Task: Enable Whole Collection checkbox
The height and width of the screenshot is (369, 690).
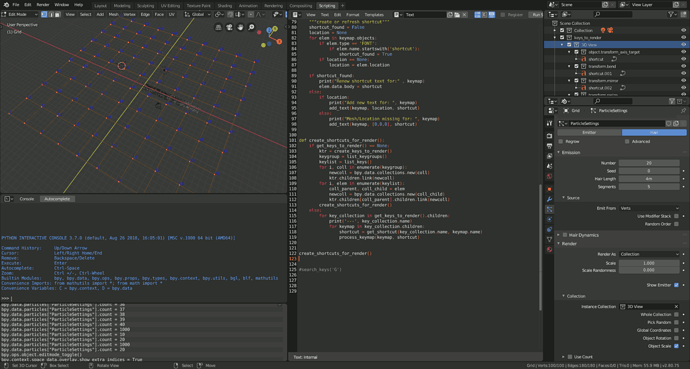Action: (676, 314)
